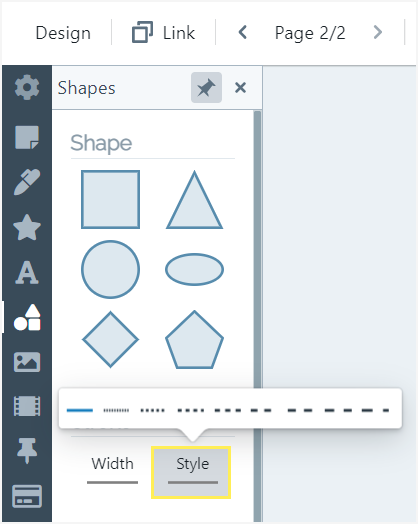Select the pushpin tool in sidebar
Image resolution: width=418 pixels, height=524 pixels.
[27, 451]
